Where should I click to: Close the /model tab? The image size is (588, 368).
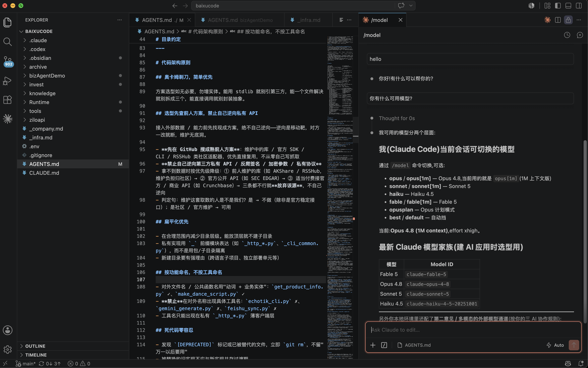400,20
